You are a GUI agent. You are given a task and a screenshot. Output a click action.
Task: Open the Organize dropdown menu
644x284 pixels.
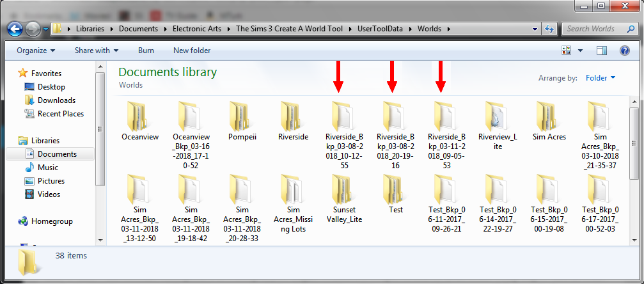[35, 51]
